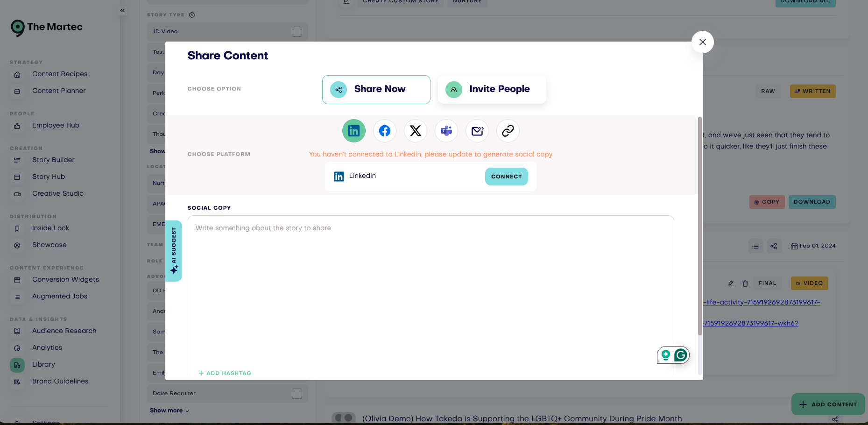Click the Inside Look bookmark icon
This screenshot has height=425, width=868.
coord(17,228)
